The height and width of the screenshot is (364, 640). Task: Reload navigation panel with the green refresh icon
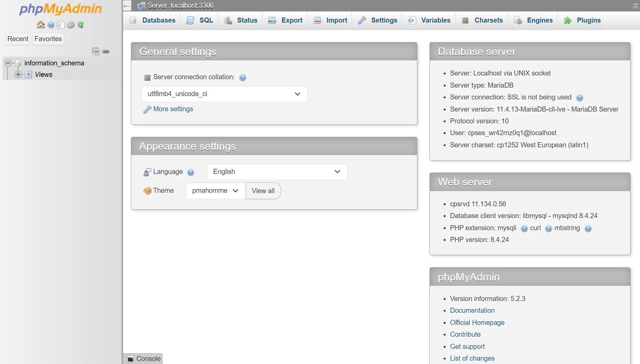81,25
